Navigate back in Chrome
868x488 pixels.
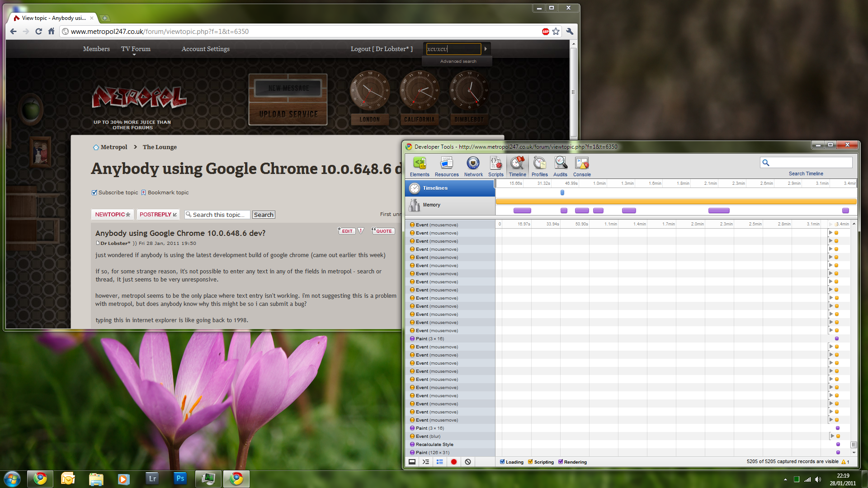pos(13,32)
